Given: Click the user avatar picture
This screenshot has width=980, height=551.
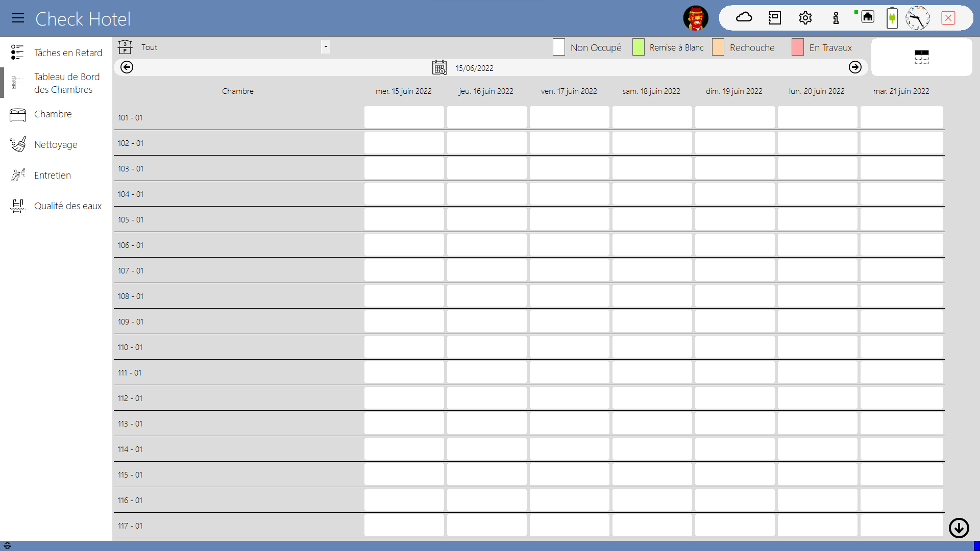Looking at the screenshot, I should click(696, 18).
